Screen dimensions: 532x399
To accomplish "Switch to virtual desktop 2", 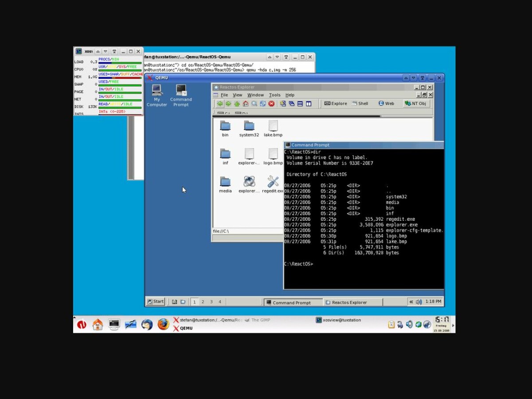I will pos(203,302).
